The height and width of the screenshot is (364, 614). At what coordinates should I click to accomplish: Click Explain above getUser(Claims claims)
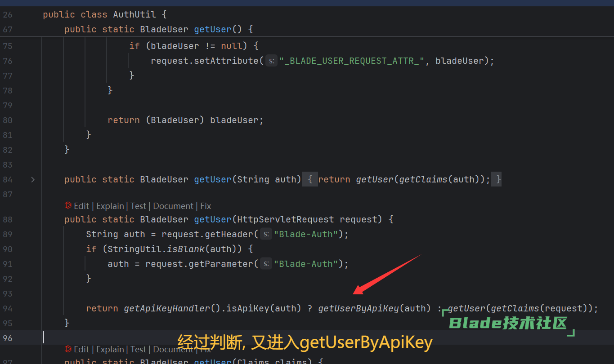110,349
